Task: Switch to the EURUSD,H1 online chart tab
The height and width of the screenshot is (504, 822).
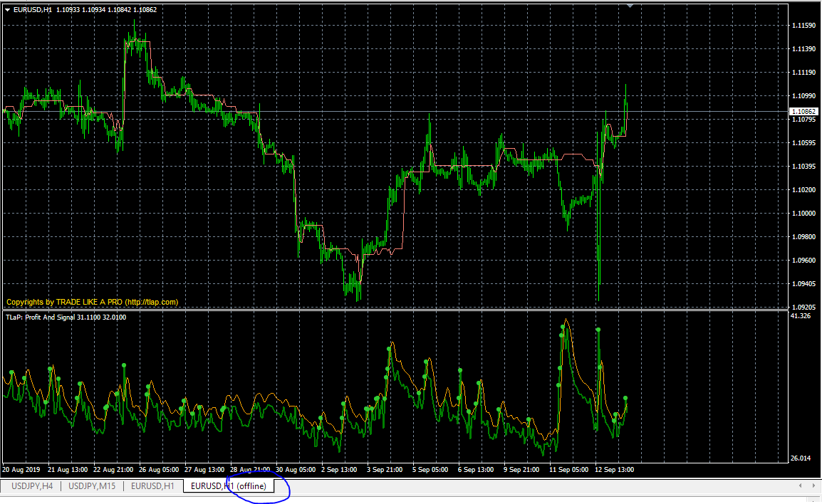Action: (152, 485)
